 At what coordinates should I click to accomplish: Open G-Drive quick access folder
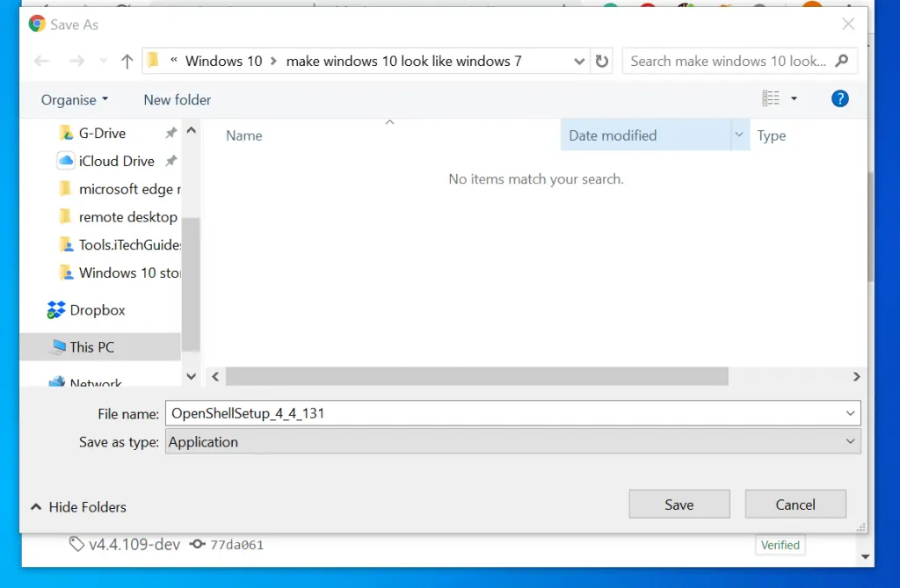(102, 134)
